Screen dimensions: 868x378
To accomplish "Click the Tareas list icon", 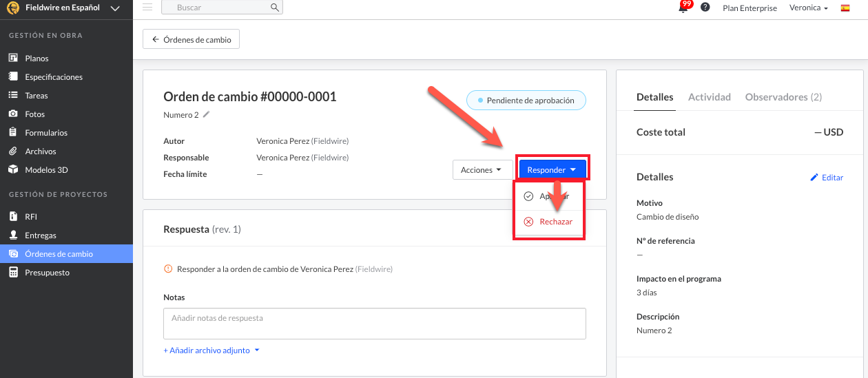I will tap(12, 95).
